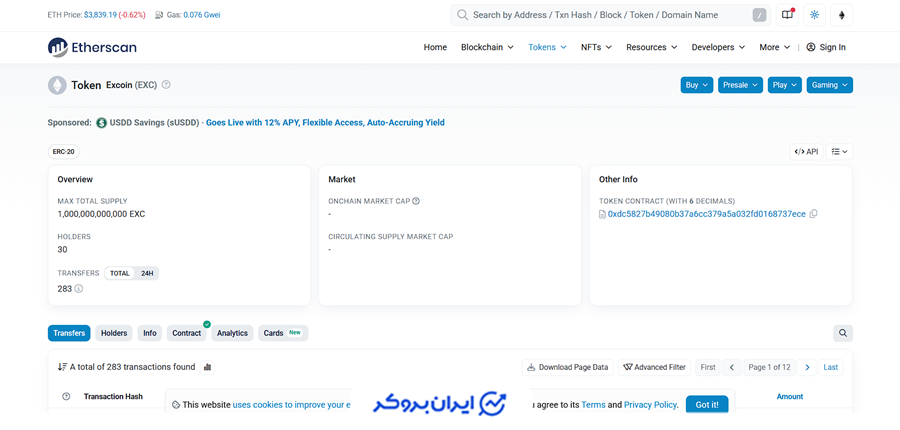
Task: Copy the token contract address
Action: click(x=813, y=214)
